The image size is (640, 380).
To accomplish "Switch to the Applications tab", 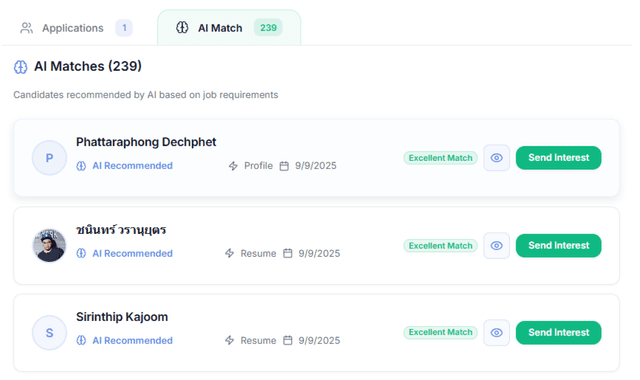I will 76,28.
